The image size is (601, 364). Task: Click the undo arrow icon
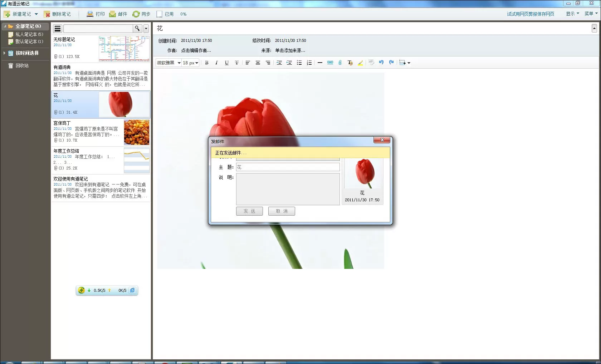[381, 63]
